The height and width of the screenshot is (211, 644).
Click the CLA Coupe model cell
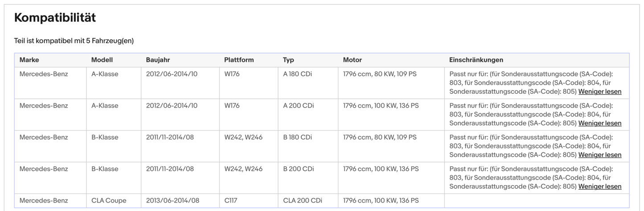[x=109, y=201]
